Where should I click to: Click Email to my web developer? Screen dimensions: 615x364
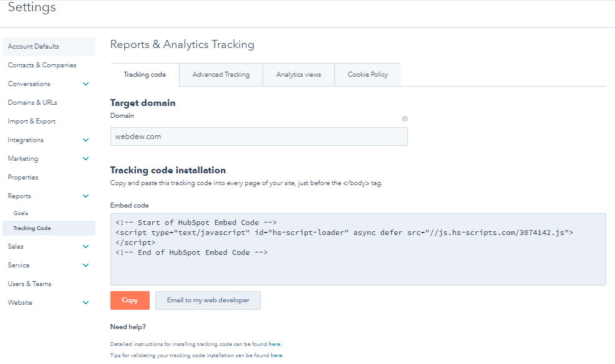click(x=208, y=300)
